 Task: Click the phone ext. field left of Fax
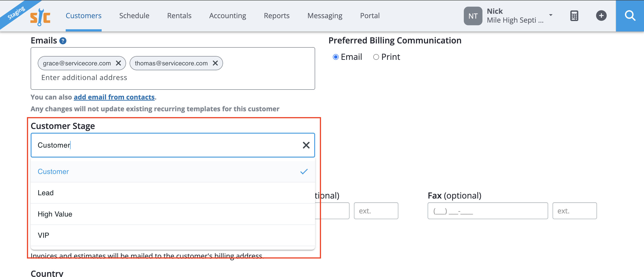376,211
